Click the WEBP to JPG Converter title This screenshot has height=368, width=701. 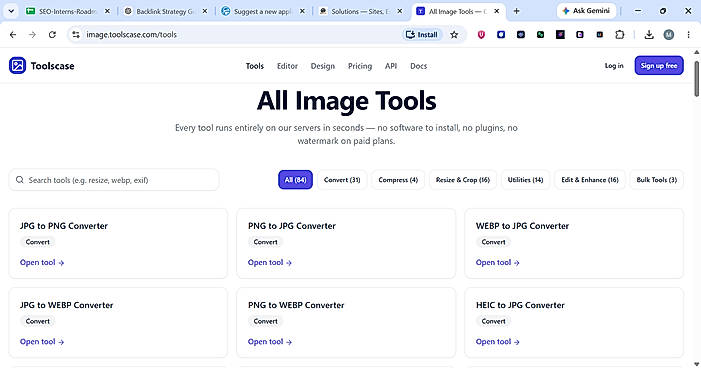coord(522,226)
